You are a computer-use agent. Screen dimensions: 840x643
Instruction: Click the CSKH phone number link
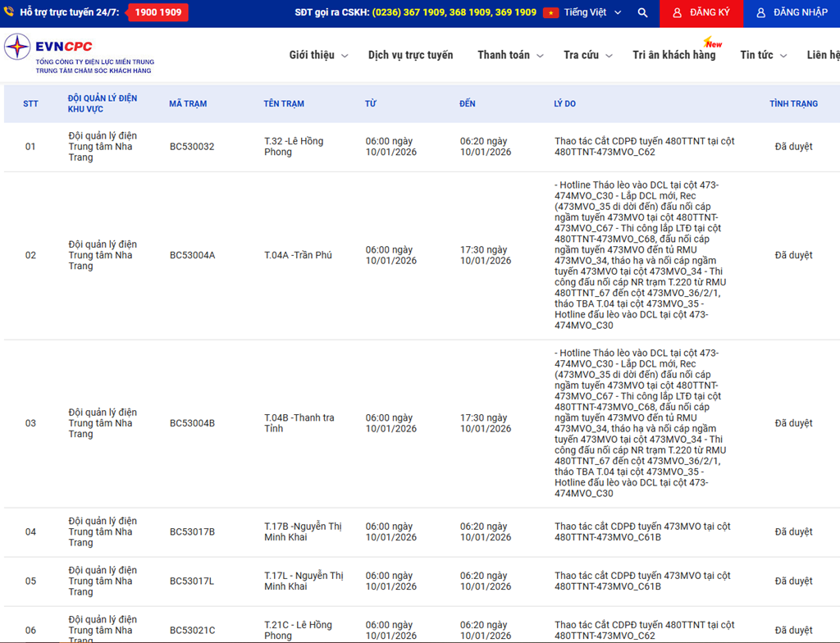454,13
